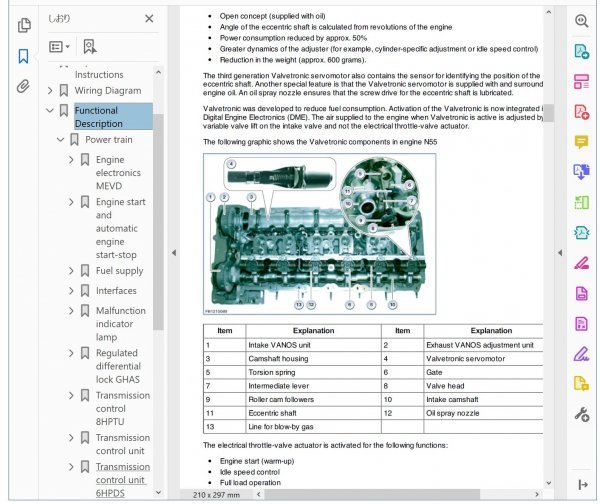Go to Interfaces bookmark
Screen dimensions: 600x504
pos(116,291)
